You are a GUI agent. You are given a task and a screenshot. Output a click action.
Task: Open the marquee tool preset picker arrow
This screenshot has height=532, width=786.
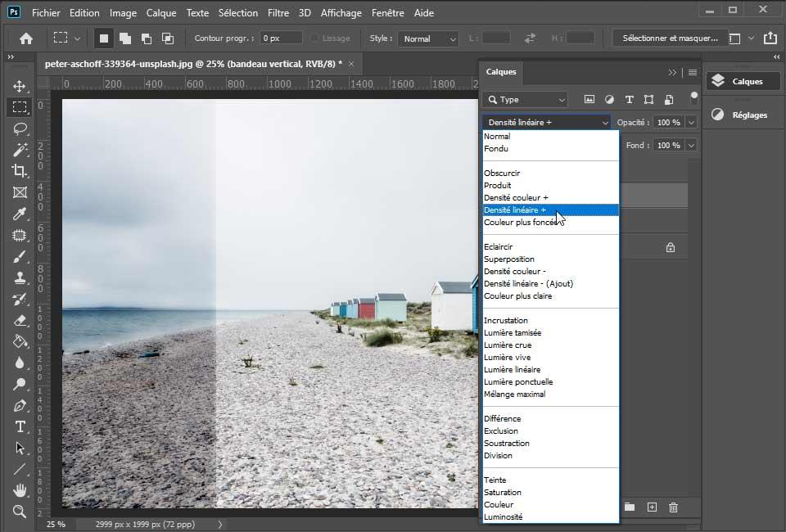(x=77, y=38)
